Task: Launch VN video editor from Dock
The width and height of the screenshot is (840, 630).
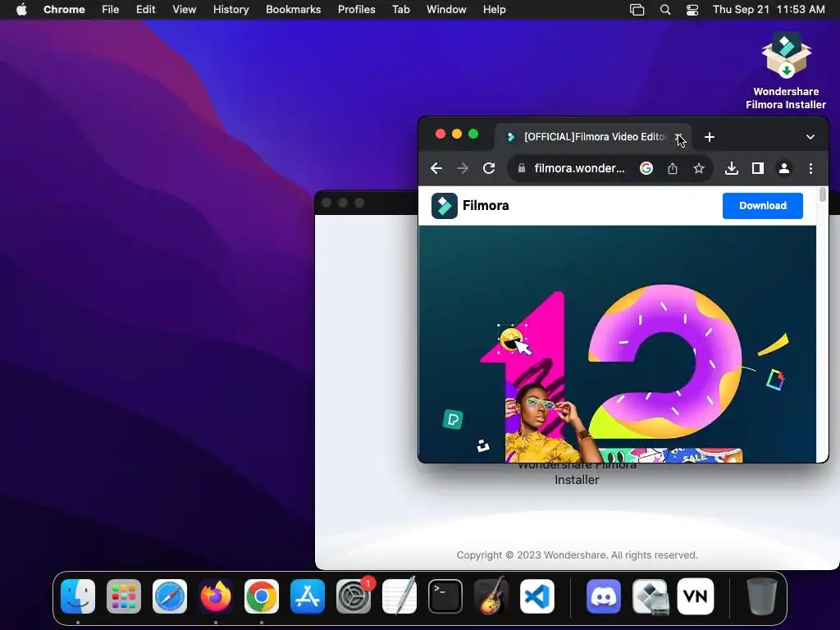Action: [696, 596]
